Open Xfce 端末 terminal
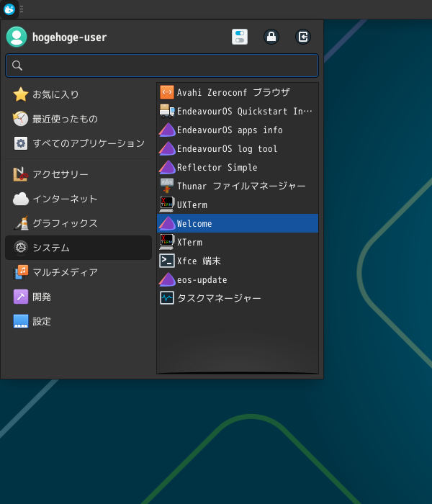 click(x=238, y=261)
